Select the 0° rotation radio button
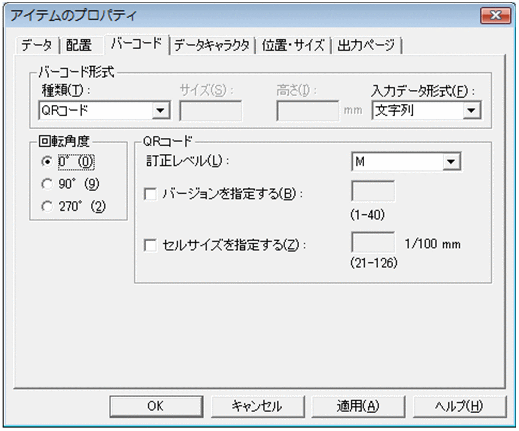519x431 pixels. click(x=47, y=161)
